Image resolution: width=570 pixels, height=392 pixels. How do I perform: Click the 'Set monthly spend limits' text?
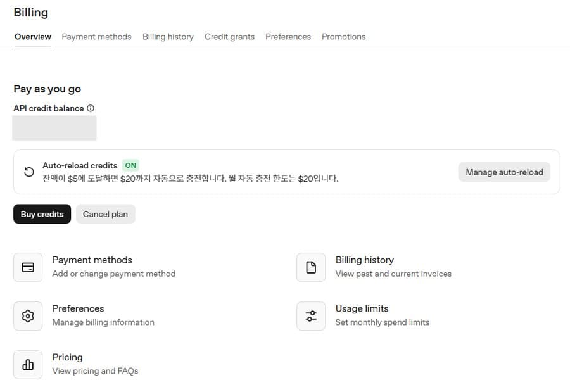coord(383,322)
